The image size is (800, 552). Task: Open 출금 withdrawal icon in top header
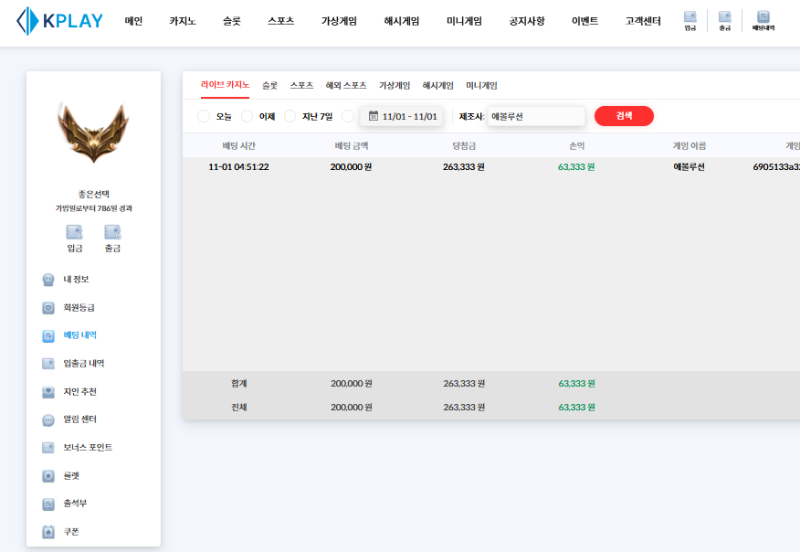pyautogui.click(x=725, y=20)
